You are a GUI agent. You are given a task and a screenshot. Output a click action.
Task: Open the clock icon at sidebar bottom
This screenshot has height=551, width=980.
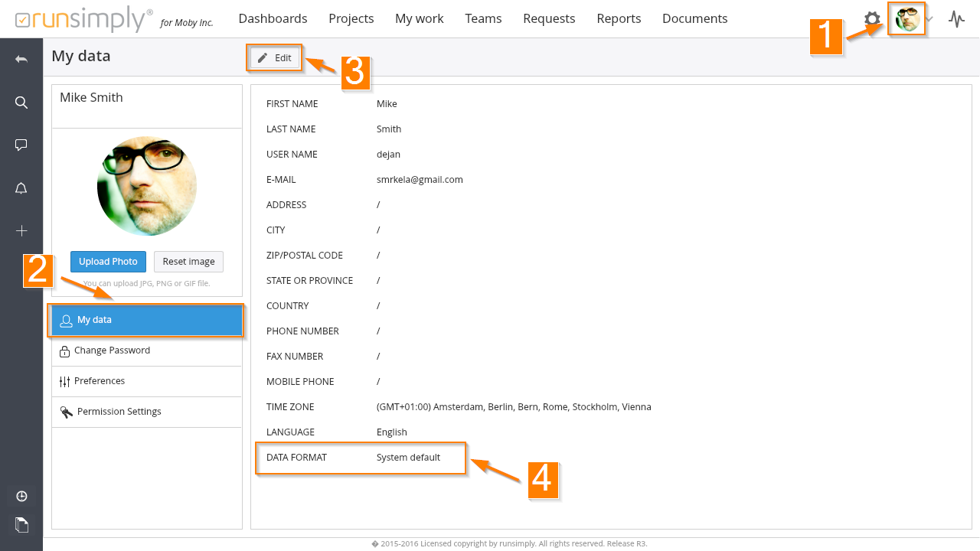point(21,496)
